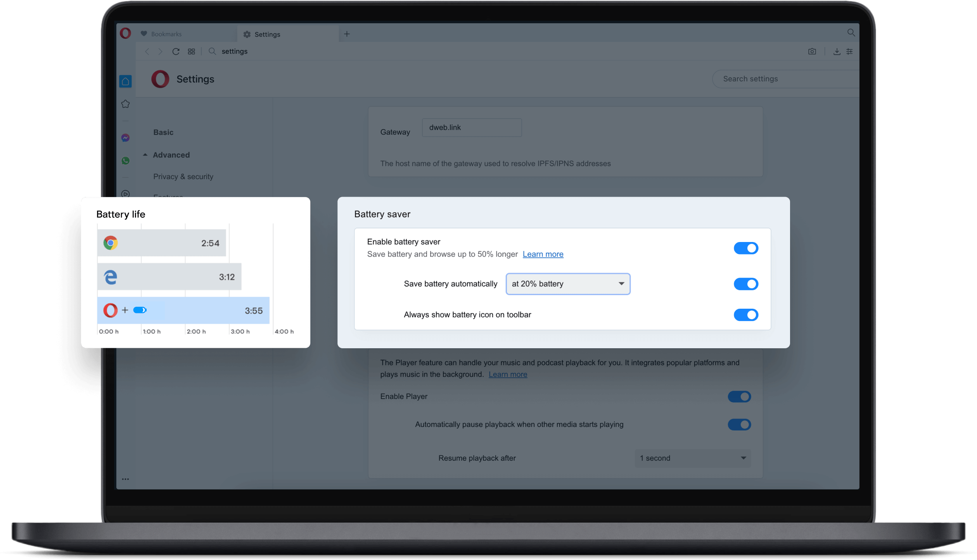This screenshot has width=977, height=560.
Task: Toggle the Opera bar in Battery life chart
Action: [140, 310]
